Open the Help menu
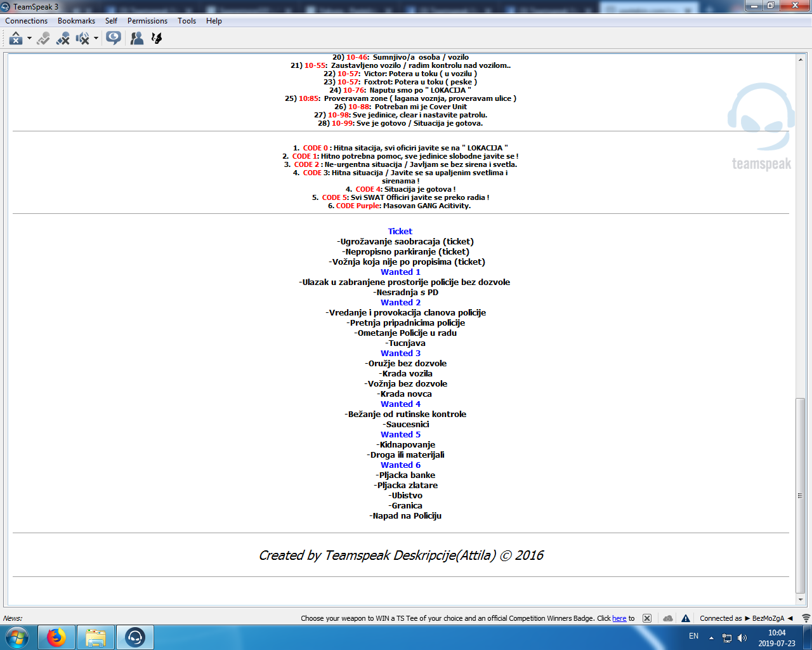The image size is (812, 650). [214, 21]
